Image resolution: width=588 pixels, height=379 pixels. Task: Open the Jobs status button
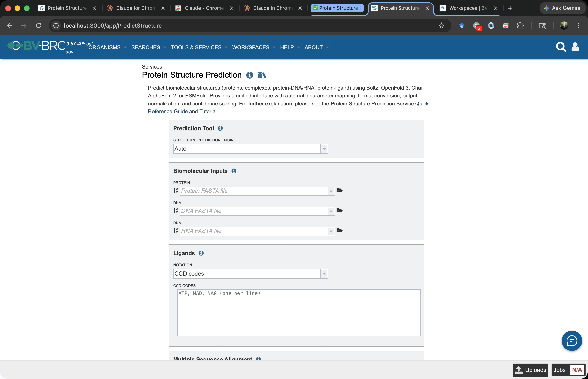click(x=568, y=370)
